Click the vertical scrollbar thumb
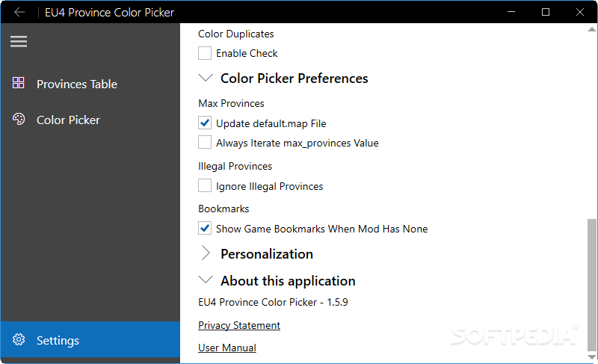The image size is (598, 364). click(x=591, y=285)
